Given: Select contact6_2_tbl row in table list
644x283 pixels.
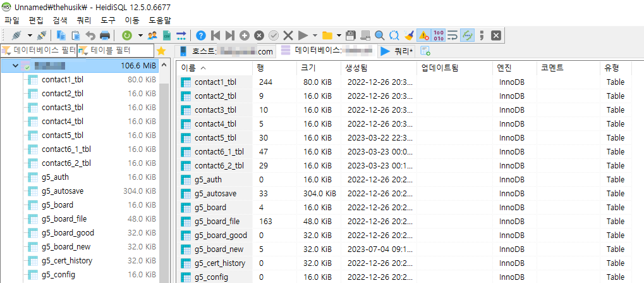Looking at the screenshot, I should click(x=404, y=166).
